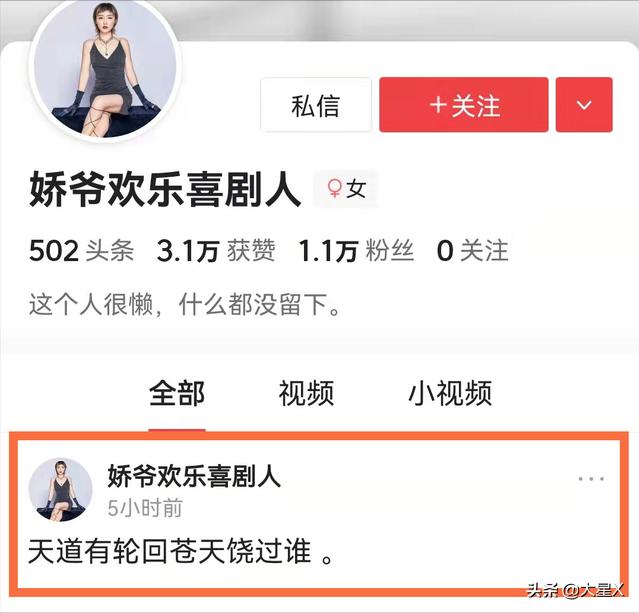This screenshot has width=639, height=613.
Task: Click the 头条@大星X watermark
Action: click(575, 589)
